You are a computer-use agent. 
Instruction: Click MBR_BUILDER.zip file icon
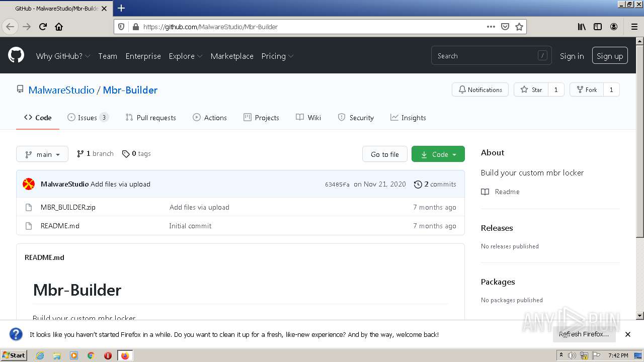[29, 207]
